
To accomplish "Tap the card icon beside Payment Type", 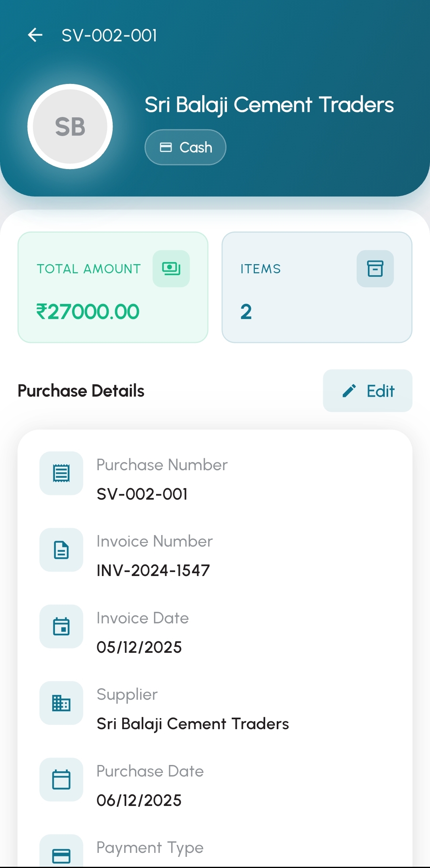I will point(61,855).
